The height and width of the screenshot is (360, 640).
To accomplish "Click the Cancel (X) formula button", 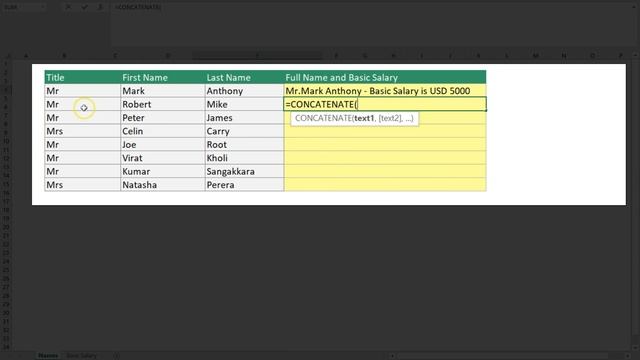I will click(68, 7).
